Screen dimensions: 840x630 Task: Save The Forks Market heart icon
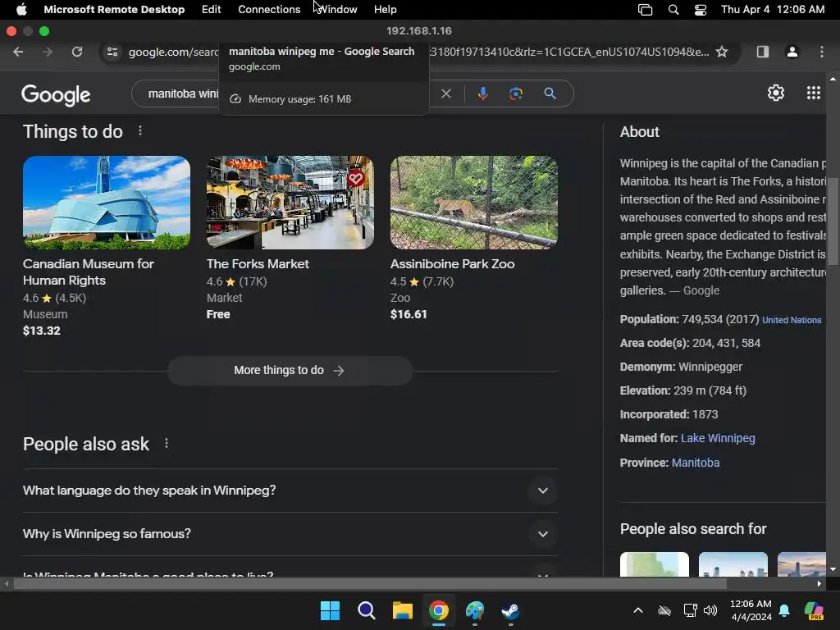click(x=355, y=178)
